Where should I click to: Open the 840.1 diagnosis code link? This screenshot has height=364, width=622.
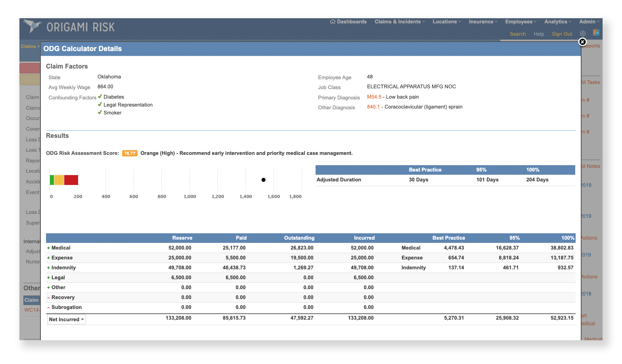pos(373,107)
